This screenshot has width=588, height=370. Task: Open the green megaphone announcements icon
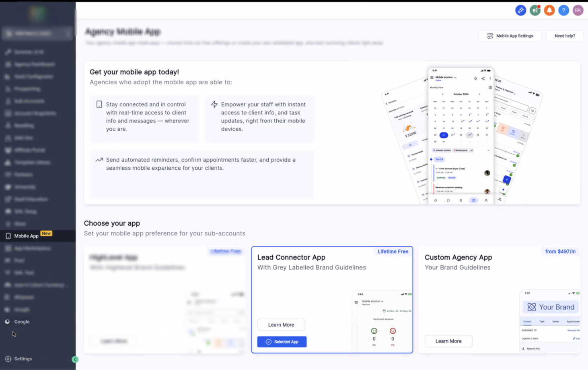(535, 10)
